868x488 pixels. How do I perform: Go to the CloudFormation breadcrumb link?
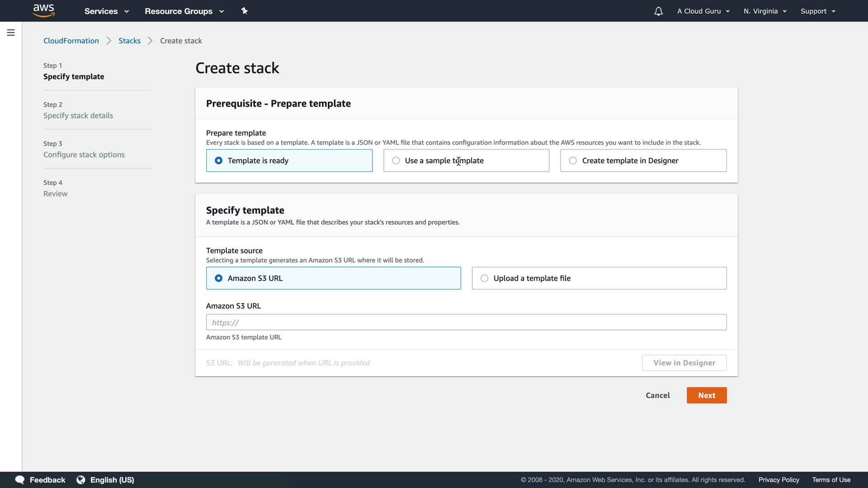click(71, 41)
